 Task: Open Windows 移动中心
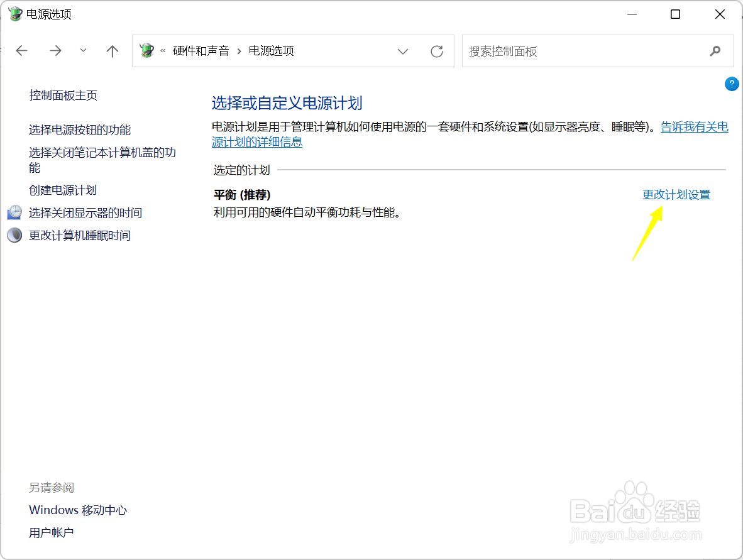coord(77,510)
